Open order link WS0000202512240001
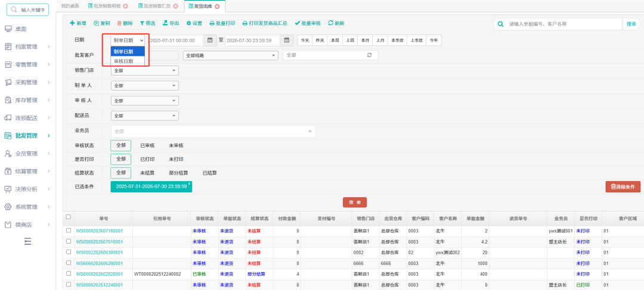The width and height of the screenshot is (644, 290). 99,285
